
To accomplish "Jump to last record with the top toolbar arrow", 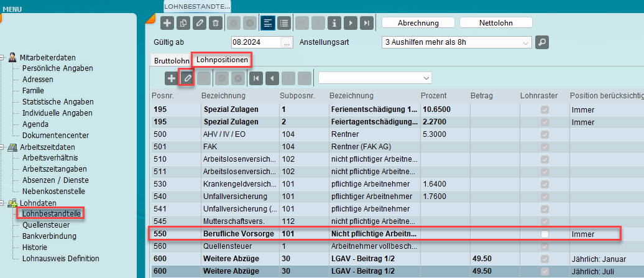I will tap(367, 23).
